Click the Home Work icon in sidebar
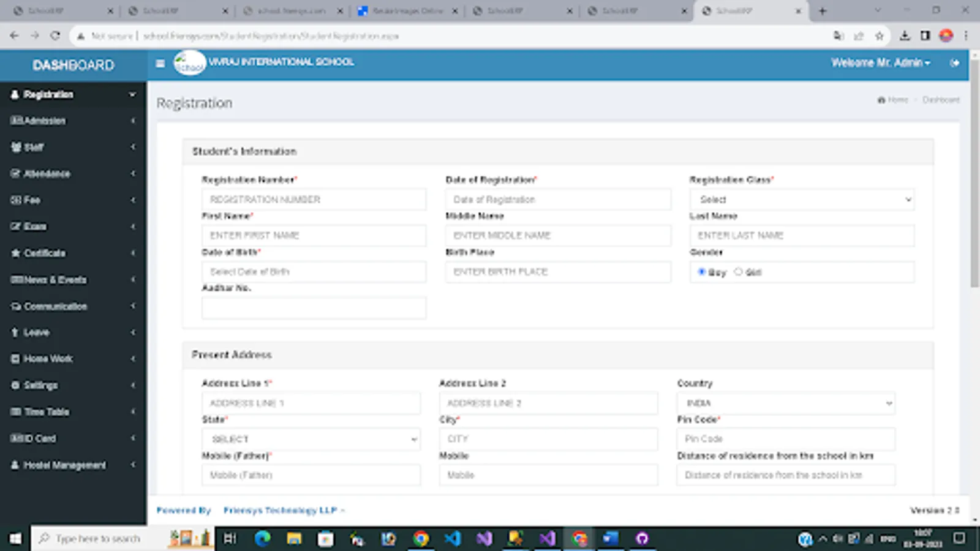Viewport: 980px width, 551px height. click(16, 359)
